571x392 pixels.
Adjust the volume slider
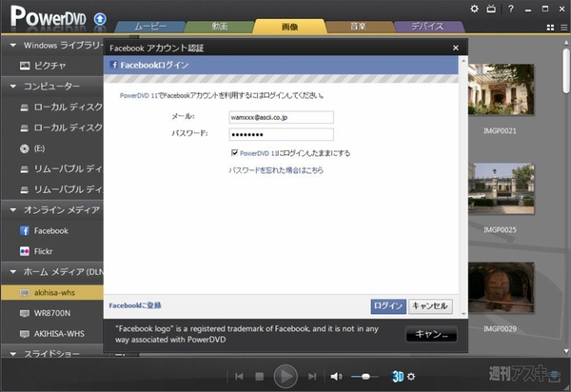(364, 377)
